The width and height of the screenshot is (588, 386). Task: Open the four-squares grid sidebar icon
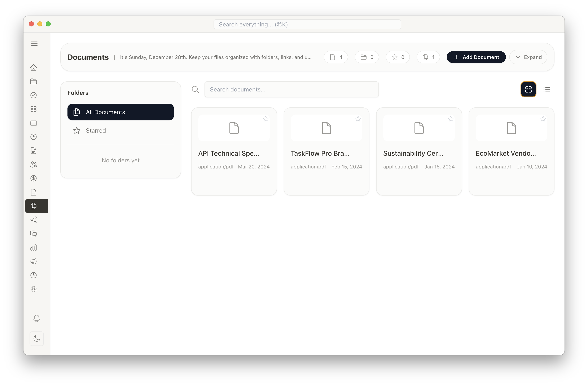pyautogui.click(x=34, y=109)
